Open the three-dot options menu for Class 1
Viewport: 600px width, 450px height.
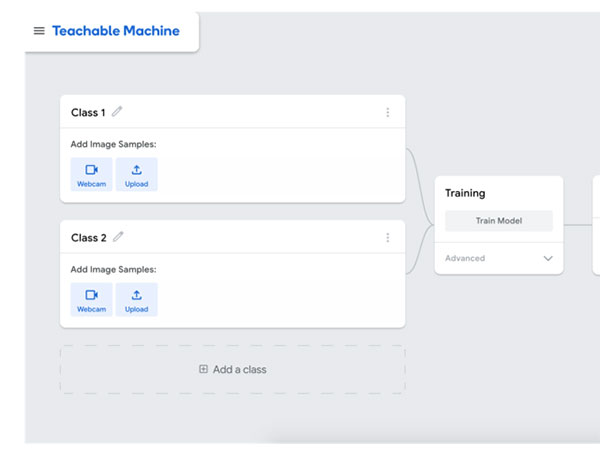[x=388, y=112]
